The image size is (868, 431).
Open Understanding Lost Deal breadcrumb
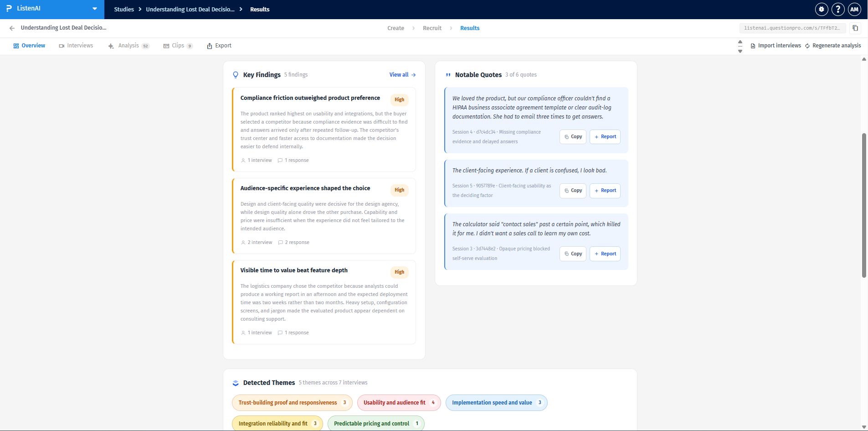190,9
